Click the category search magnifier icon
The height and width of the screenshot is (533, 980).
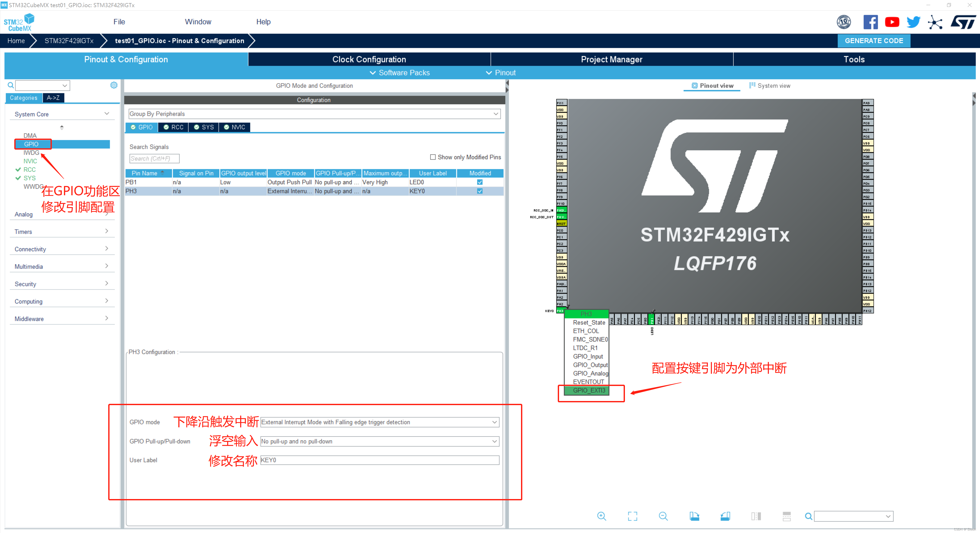11,85
